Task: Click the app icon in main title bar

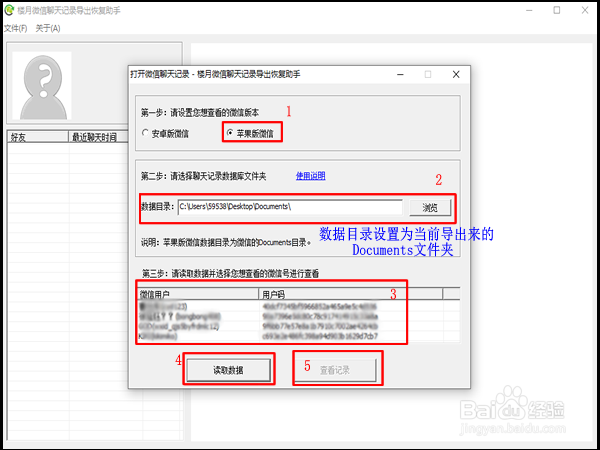Action: click(x=9, y=10)
